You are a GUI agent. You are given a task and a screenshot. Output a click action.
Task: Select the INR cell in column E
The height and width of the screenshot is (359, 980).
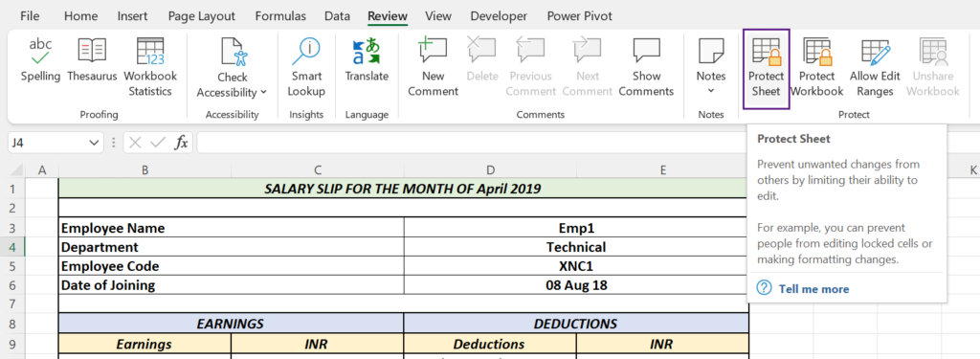662,344
